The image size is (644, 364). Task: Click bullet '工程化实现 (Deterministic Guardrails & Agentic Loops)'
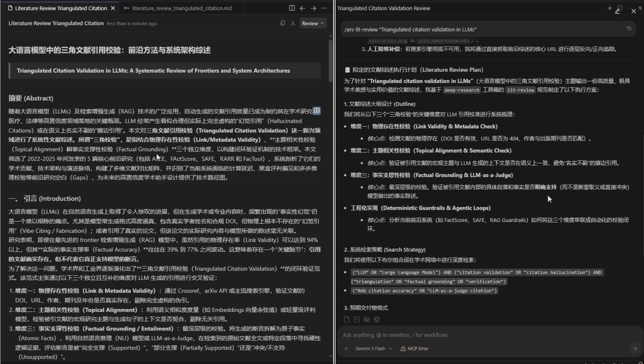pos(420,208)
